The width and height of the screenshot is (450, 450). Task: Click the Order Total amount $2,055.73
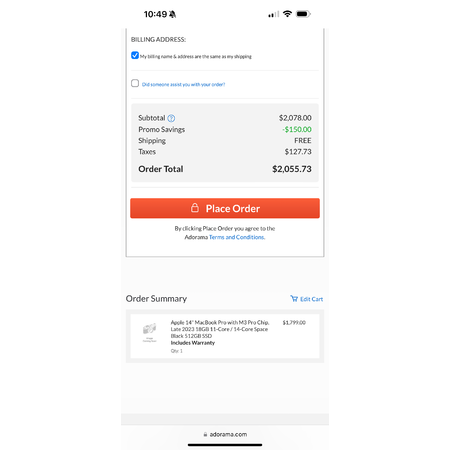tap(292, 169)
